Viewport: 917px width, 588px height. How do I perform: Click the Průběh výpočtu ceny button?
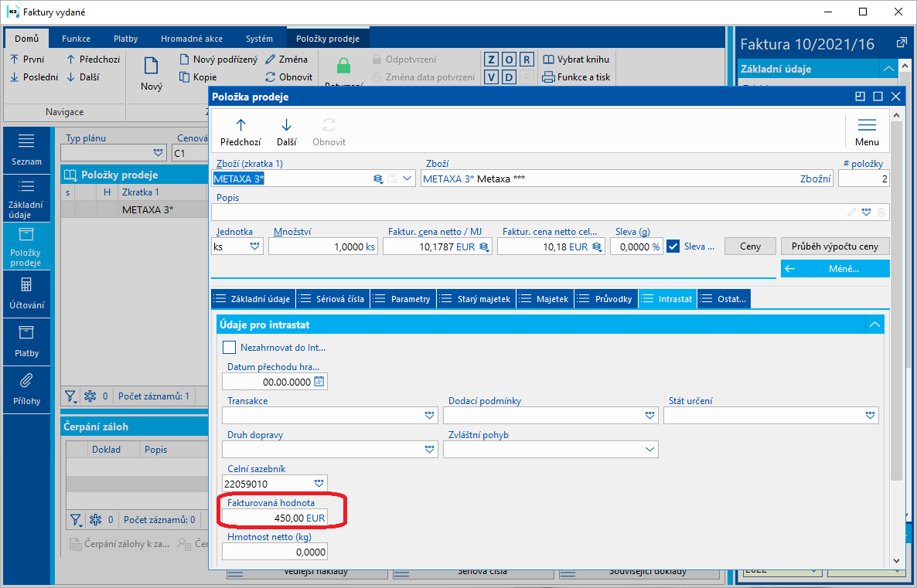(834, 246)
